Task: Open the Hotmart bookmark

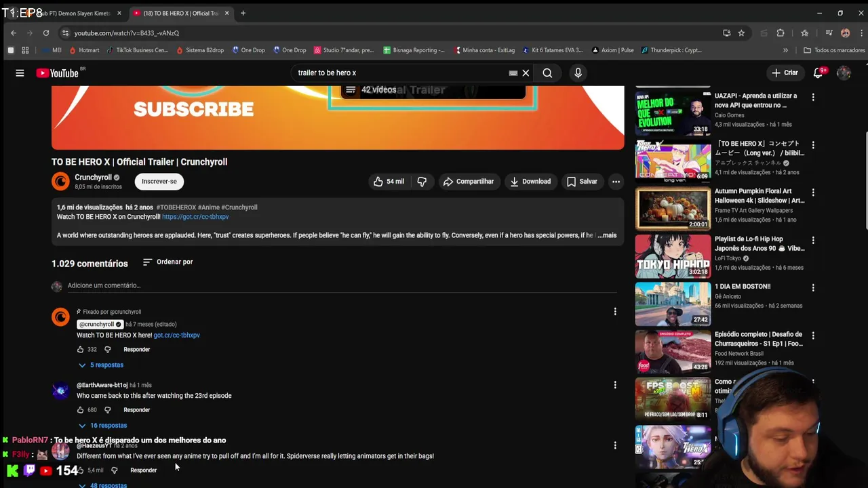Action: (83, 50)
